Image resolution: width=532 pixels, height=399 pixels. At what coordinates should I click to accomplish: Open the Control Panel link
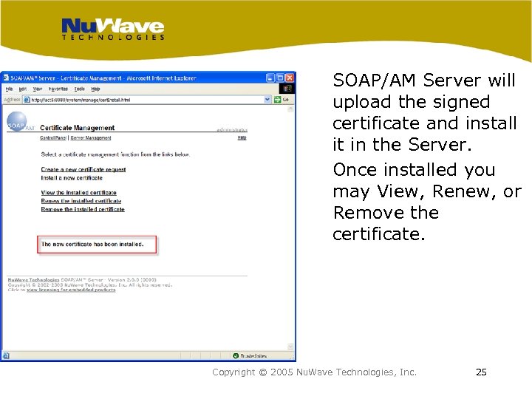click(x=53, y=137)
